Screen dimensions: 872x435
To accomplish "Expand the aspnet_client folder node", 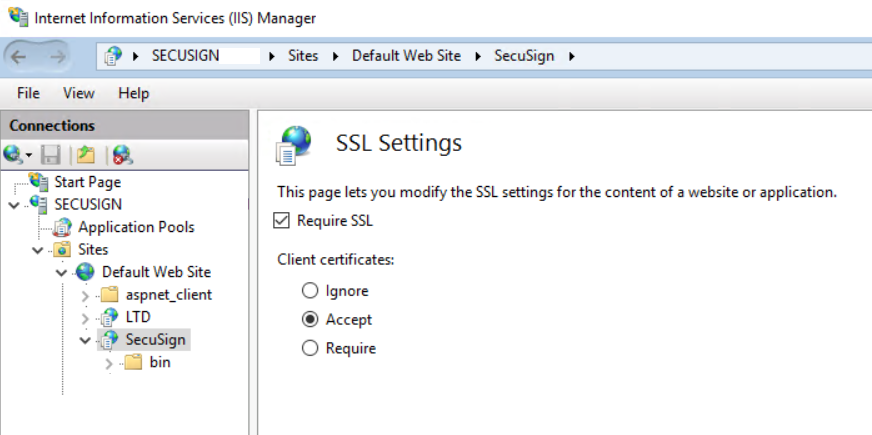I will 85,296.
